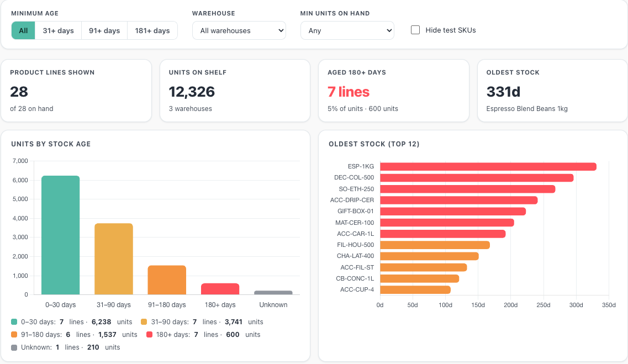Viewport: 628px width, 364px height.
Task: Click the ACC-CAR-1L bar
Action: [x=442, y=234]
